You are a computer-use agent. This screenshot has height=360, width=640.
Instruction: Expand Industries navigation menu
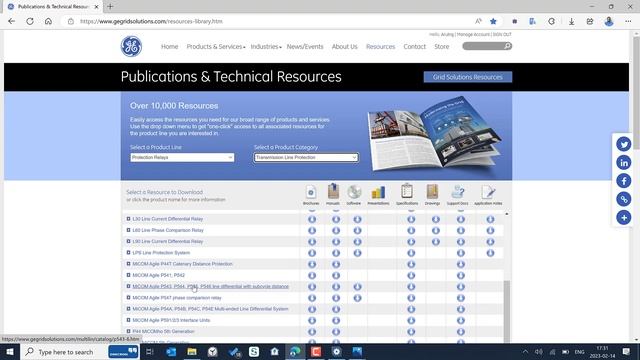click(266, 47)
